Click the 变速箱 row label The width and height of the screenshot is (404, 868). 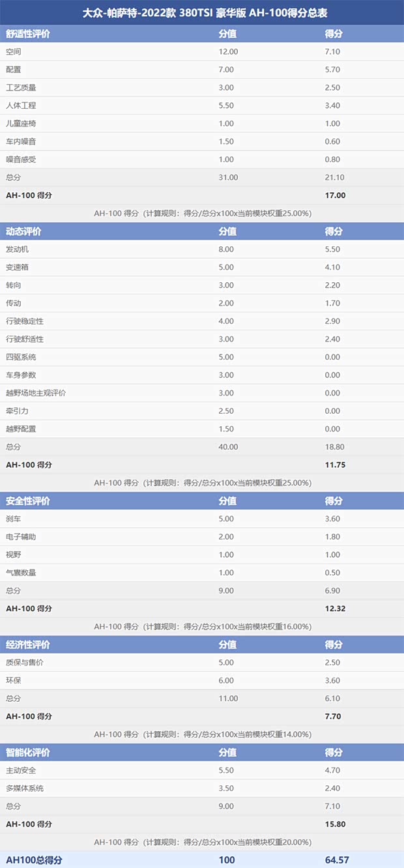tap(17, 267)
